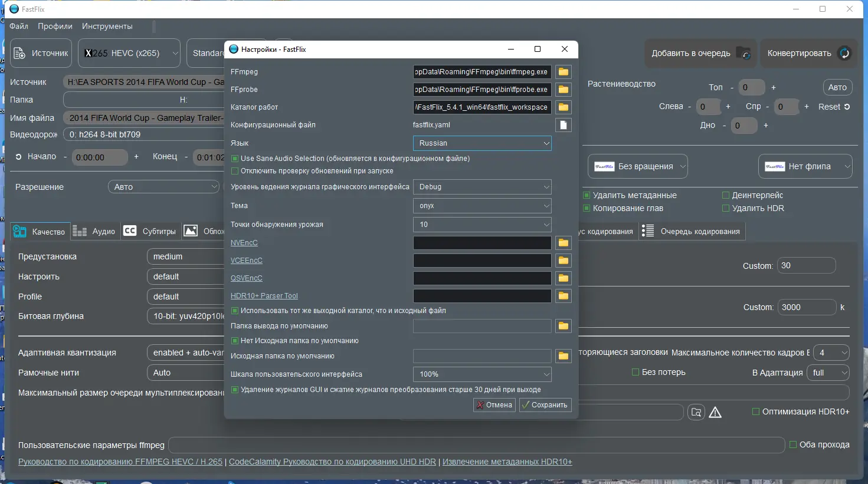Screen dimensions: 868x484
Task: Open the Без вращения rotation dropdown
Action: point(638,166)
